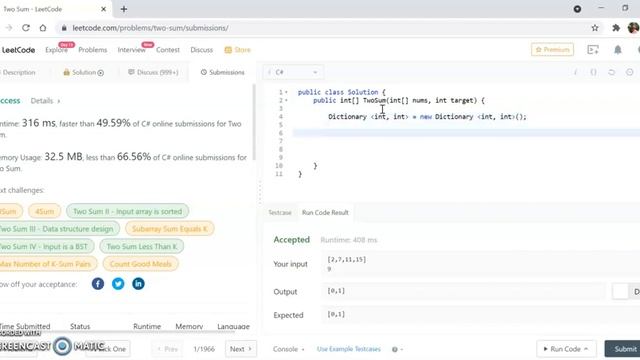Switch to the Testcase tab
The height and width of the screenshot is (360, 640).
(280, 213)
